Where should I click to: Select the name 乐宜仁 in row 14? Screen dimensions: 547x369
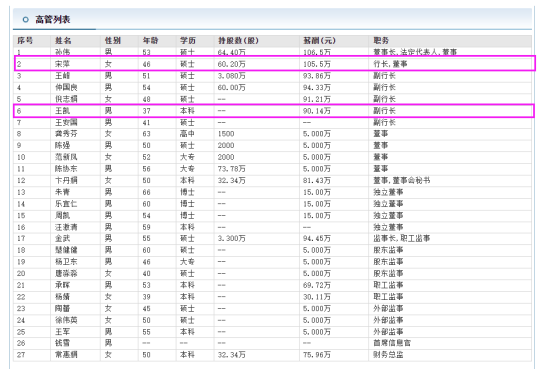(x=66, y=204)
